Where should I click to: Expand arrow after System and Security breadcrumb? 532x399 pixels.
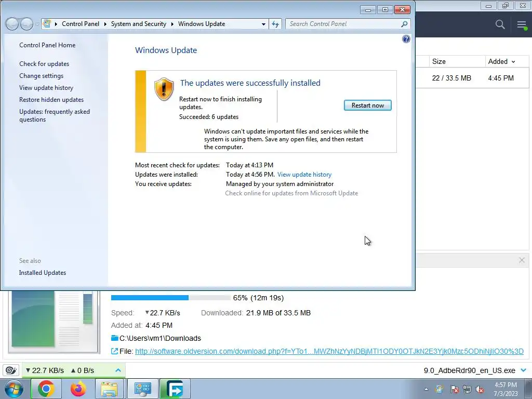pyautogui.click(x=172, y=24)
